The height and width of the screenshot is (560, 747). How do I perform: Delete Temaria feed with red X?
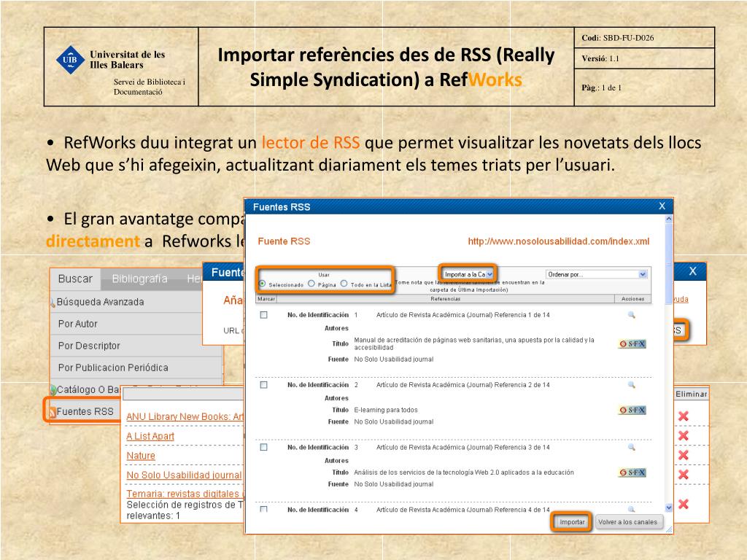click(x=683, y=504)
